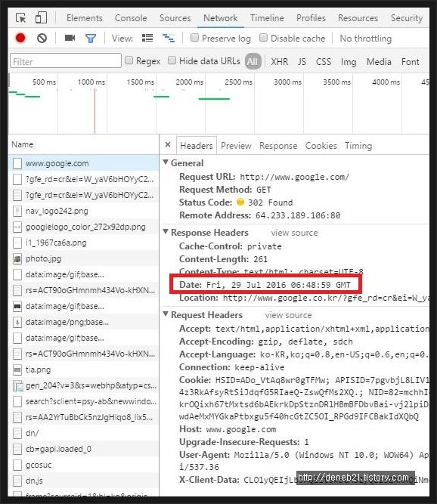Activate the inspect element picker icon
The height and width of the screenshot is (504, 437).
[21, 18]
